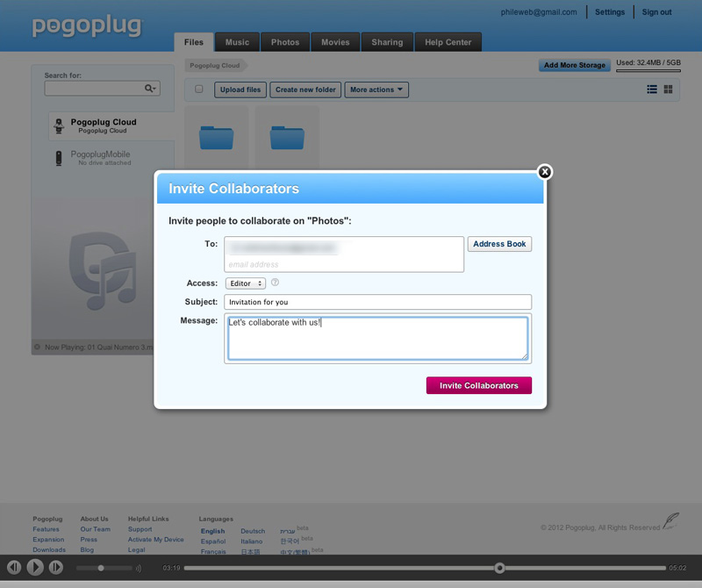The width and height of the screenshot is (702, 588).
Task: Play the current track
Action: [35, 568]
